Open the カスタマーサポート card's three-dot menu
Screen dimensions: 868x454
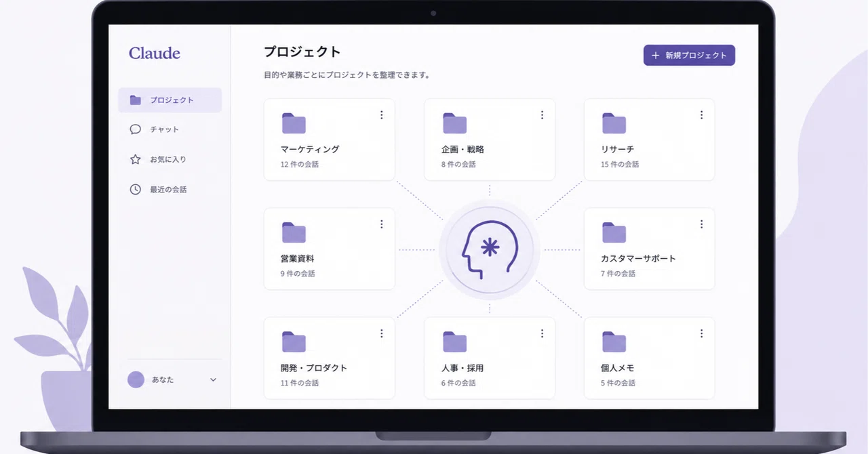pyautogui.click(x=701, y=224)
